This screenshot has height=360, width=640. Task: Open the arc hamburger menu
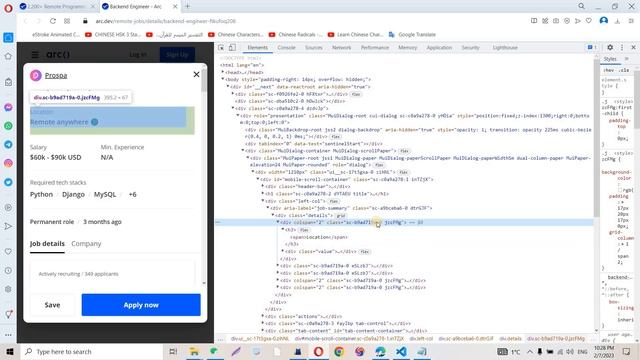click(35, 54)
